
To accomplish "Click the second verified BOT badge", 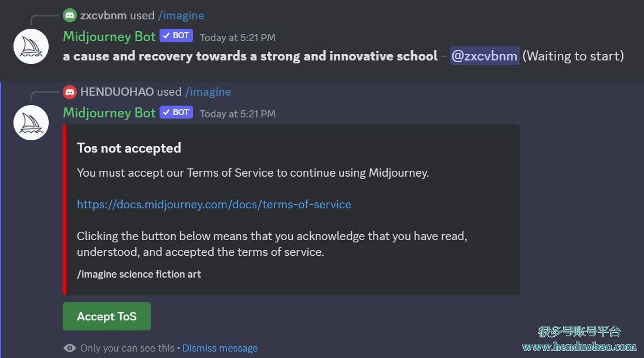I will [x=176, y=112].
